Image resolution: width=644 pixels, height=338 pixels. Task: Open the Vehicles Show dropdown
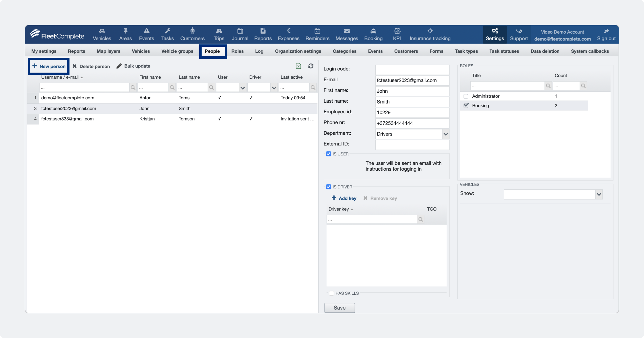(x=599, y=194)
